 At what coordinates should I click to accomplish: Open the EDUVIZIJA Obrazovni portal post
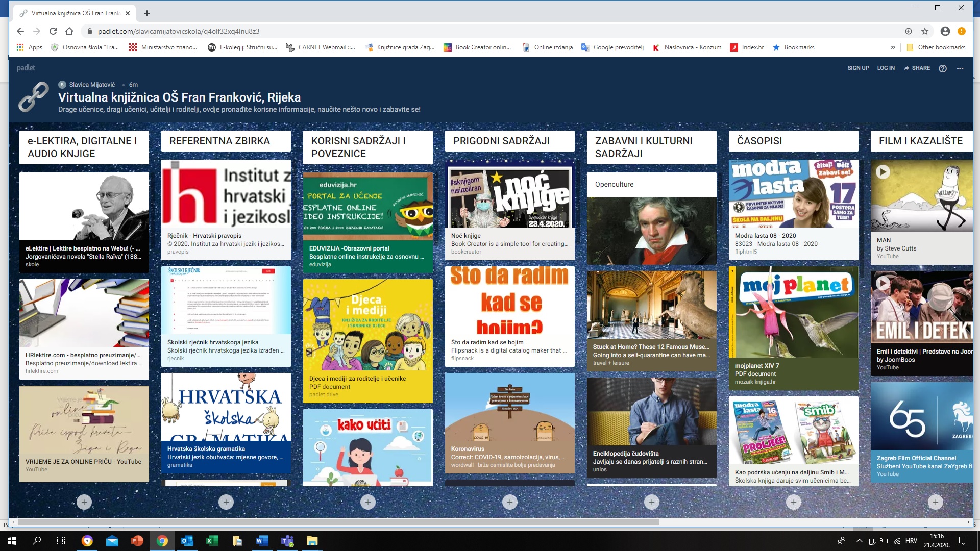368,222
